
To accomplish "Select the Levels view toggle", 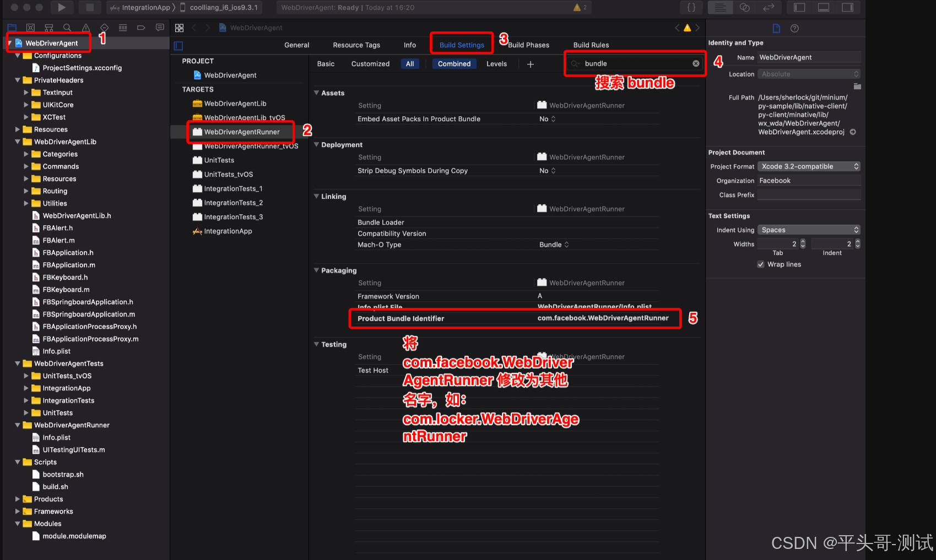I will click(x=496, y=64).
